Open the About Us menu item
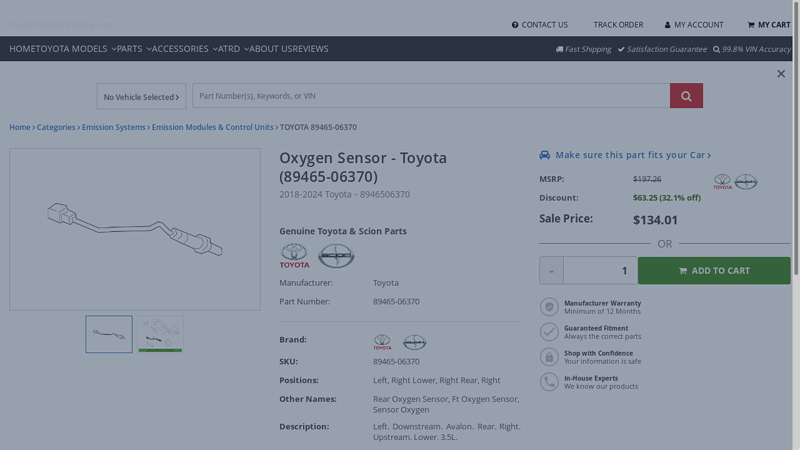The width and height of the screenshot is (800, 450). 272,49
